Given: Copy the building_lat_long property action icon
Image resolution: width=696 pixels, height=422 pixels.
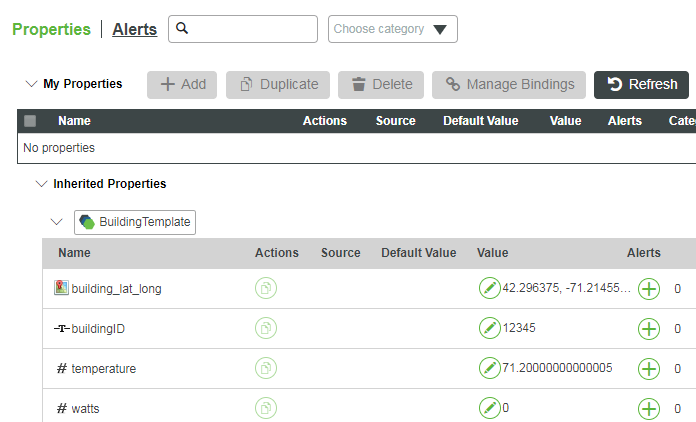Looking at the screenshot, I should pos(266,289).
